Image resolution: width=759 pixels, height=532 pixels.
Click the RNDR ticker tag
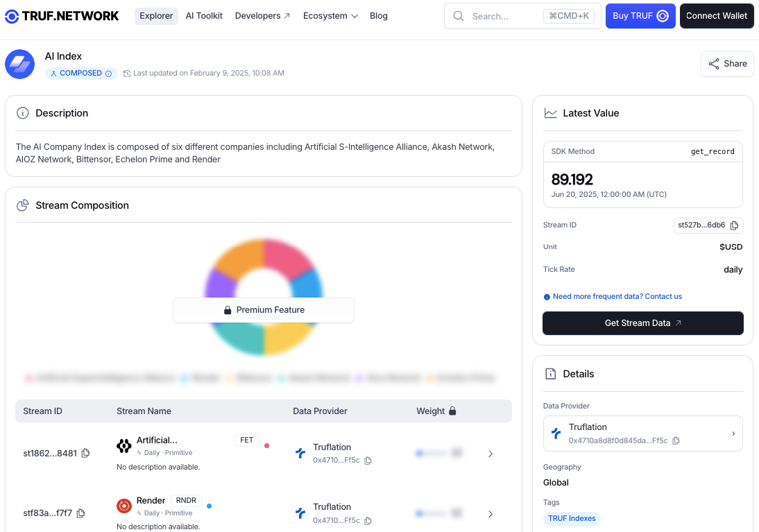pos(187,501)
